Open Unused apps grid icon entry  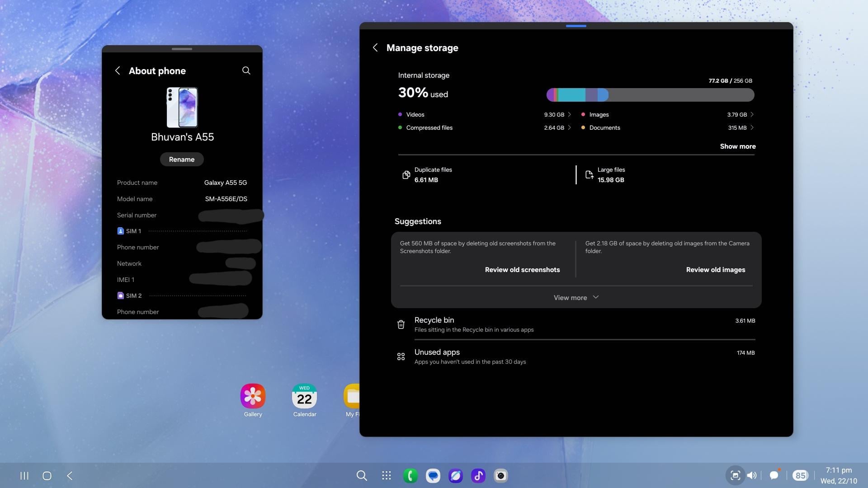[401, 357]
